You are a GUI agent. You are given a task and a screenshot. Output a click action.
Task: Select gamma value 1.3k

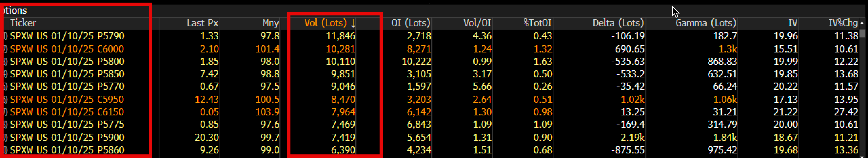[727, 49]
